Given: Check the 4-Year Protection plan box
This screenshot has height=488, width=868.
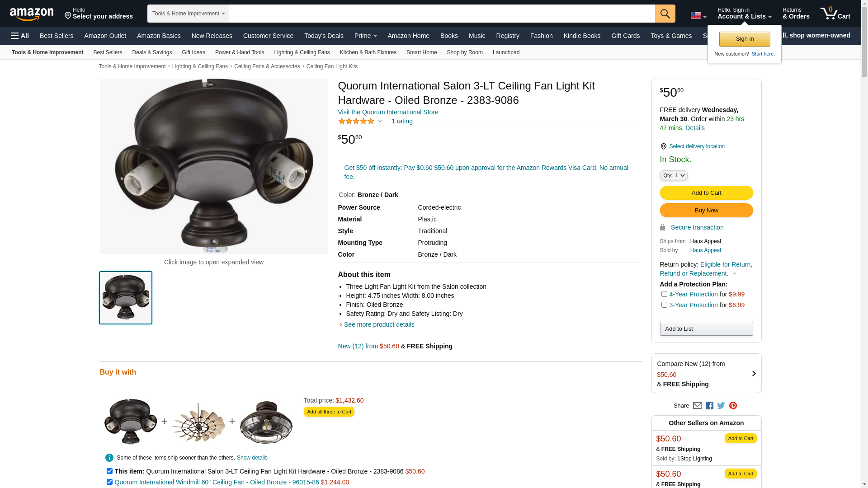Looking at the screenshot, I should pos(664,294).
